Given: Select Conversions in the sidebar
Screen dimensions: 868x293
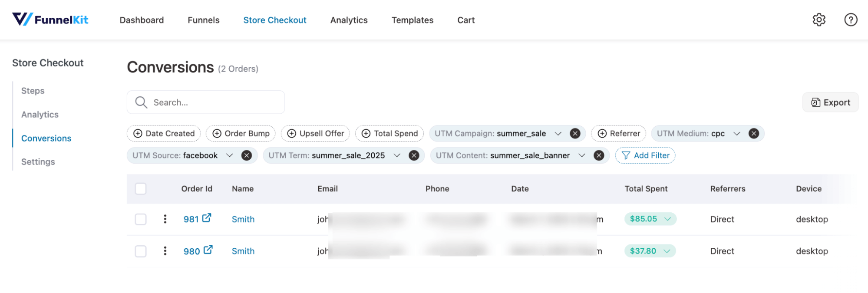Looking at the screenshot, I should (46, 138).
